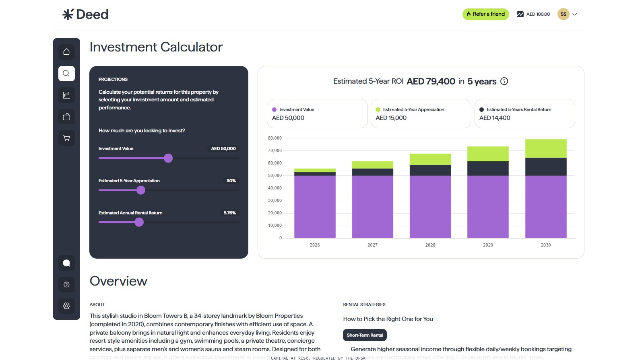
Task: Click the help question-mark icon
Action: pyautogui.click(x=66, y=284)
